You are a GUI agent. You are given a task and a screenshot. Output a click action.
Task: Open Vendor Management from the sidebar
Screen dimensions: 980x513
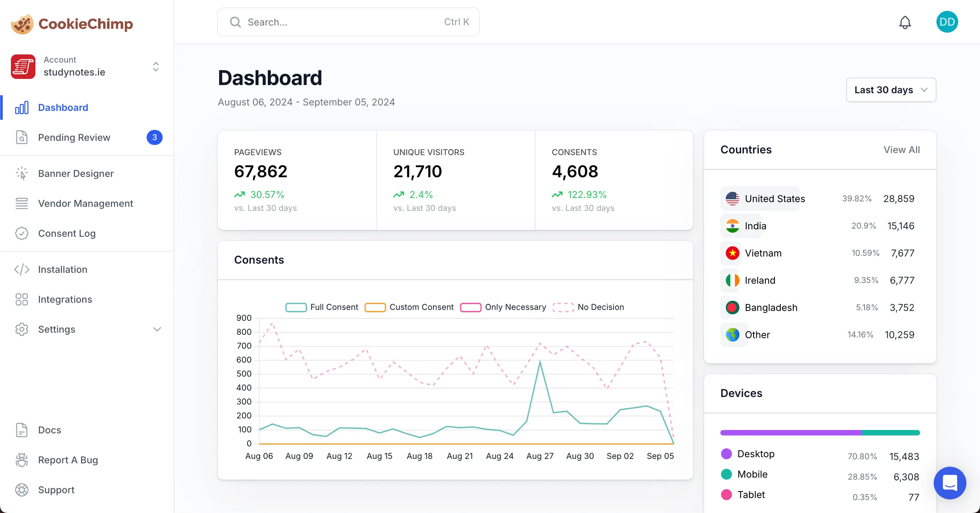click(x=86, y=203)
